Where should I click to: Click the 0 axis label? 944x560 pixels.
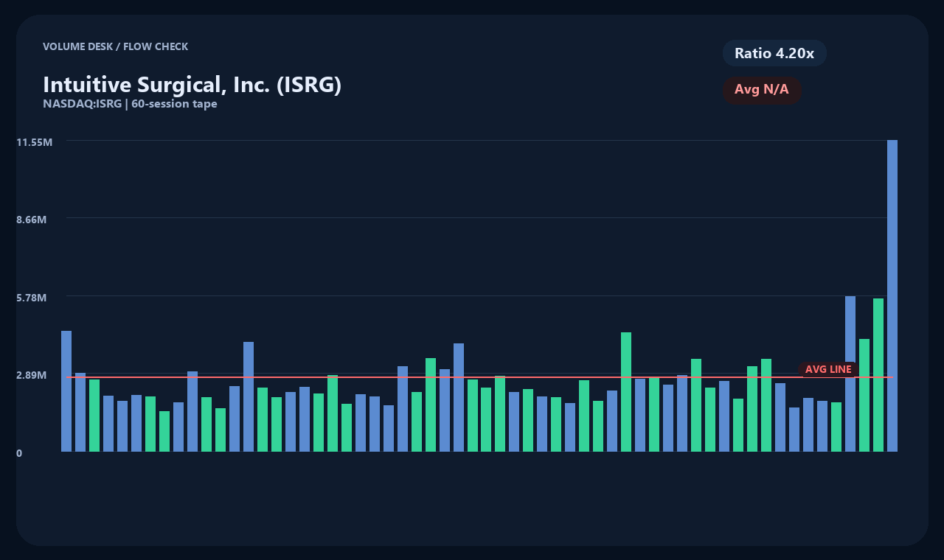[x=19, y=453]
